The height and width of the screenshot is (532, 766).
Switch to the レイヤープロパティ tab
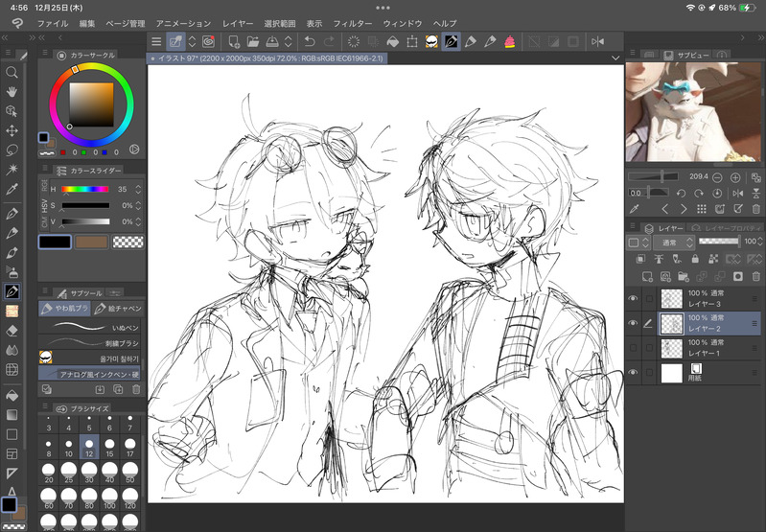pos(728,228)
